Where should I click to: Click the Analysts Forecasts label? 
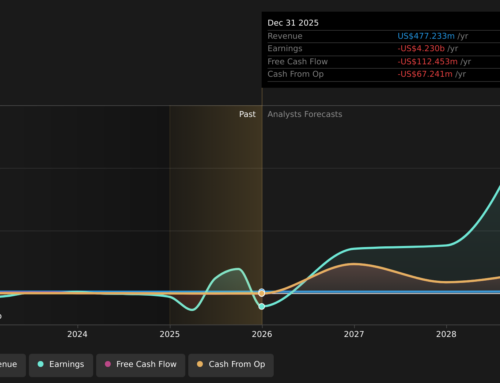[x=305, y=114]
